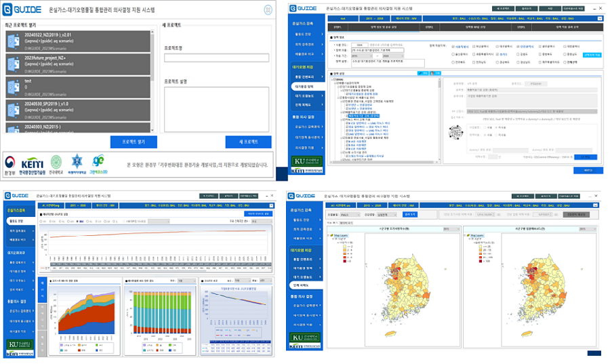Click the dark red legend swatch in left map

(x=344, y=261)
